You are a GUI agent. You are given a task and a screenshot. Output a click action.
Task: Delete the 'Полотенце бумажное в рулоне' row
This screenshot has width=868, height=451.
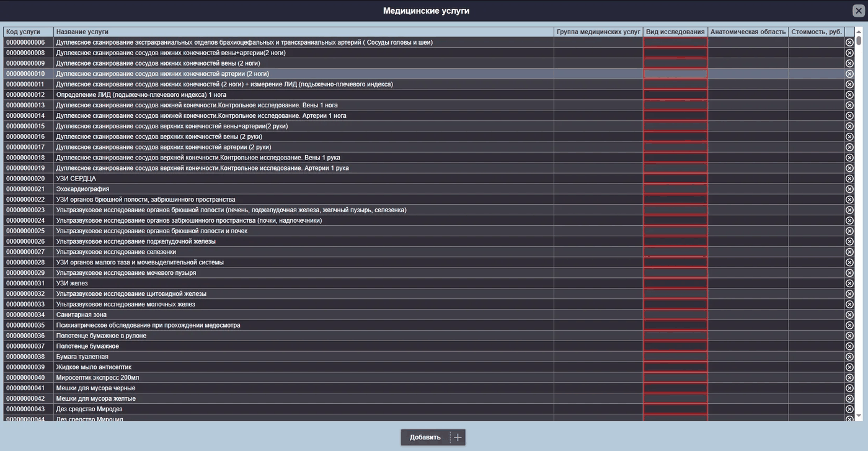(849, 336)
